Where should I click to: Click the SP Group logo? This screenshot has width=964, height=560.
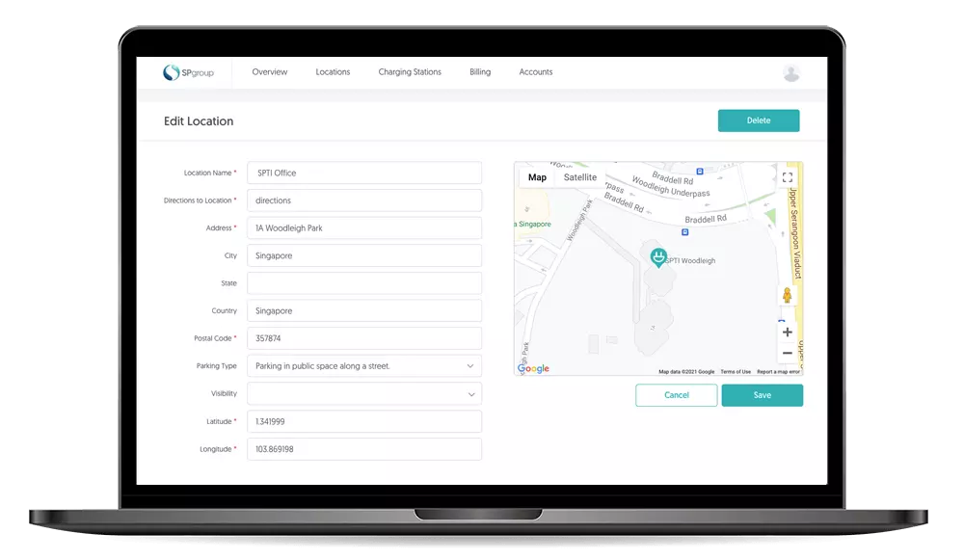point(188,72)
